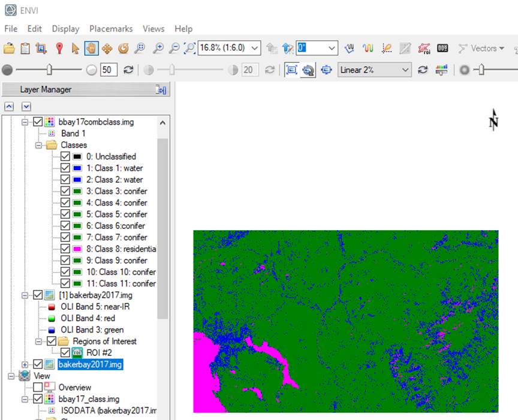This screenshot has width=518, height=420.
Task: Open the spectral profile tool
Action: click(349, 48)
